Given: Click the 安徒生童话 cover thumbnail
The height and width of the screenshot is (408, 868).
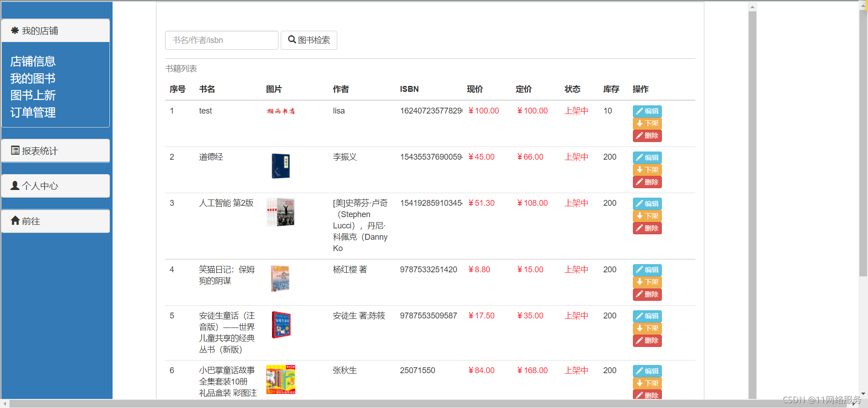Looking at the screenshot, I should click(x=281, y=325).
